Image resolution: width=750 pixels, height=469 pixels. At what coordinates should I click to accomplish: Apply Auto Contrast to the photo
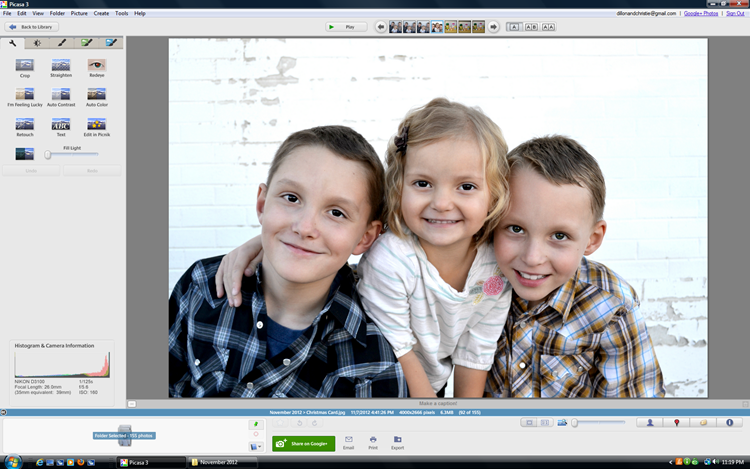61,97
